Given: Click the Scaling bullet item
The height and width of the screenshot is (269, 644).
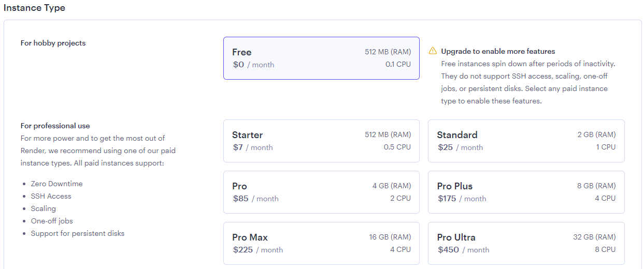Looking at the screenshot, I should [43, 208].
